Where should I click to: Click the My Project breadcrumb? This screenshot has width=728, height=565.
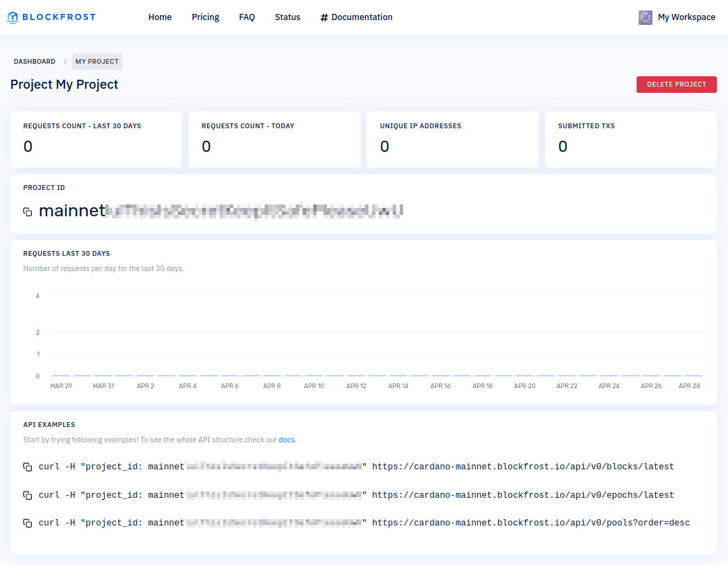(97, 61)
